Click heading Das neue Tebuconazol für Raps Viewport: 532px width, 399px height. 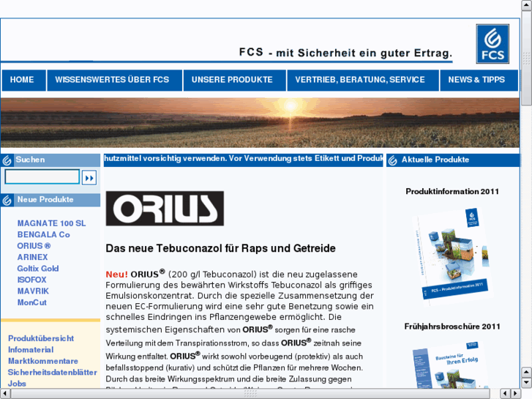pos(220,248)
